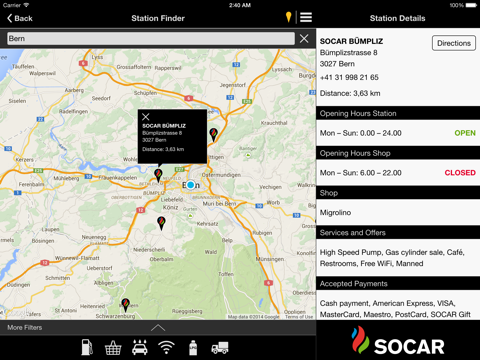Toggle the shop basket filter
Image resolution: width=480 pixels, height=360 pixels.
pos(113,348)
